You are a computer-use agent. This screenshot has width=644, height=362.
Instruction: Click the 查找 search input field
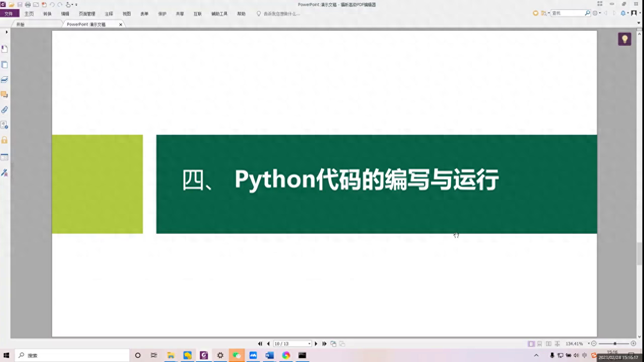point(567,13)
